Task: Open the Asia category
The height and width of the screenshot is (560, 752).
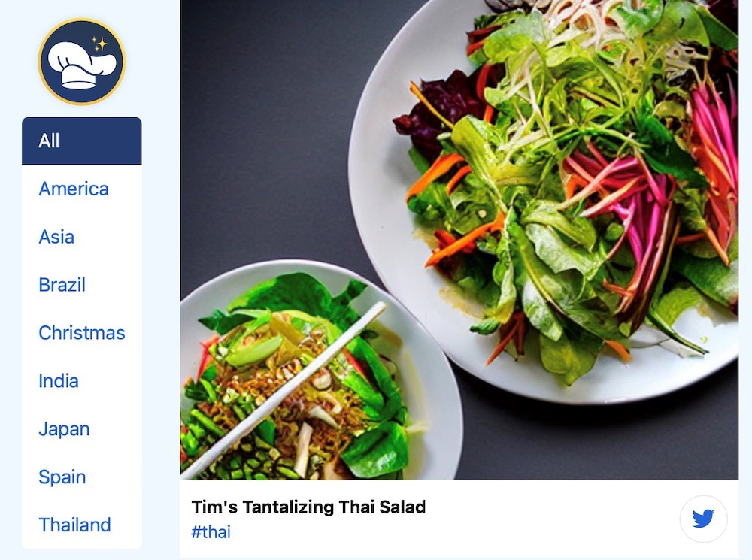Action: [x=56, y=237]
